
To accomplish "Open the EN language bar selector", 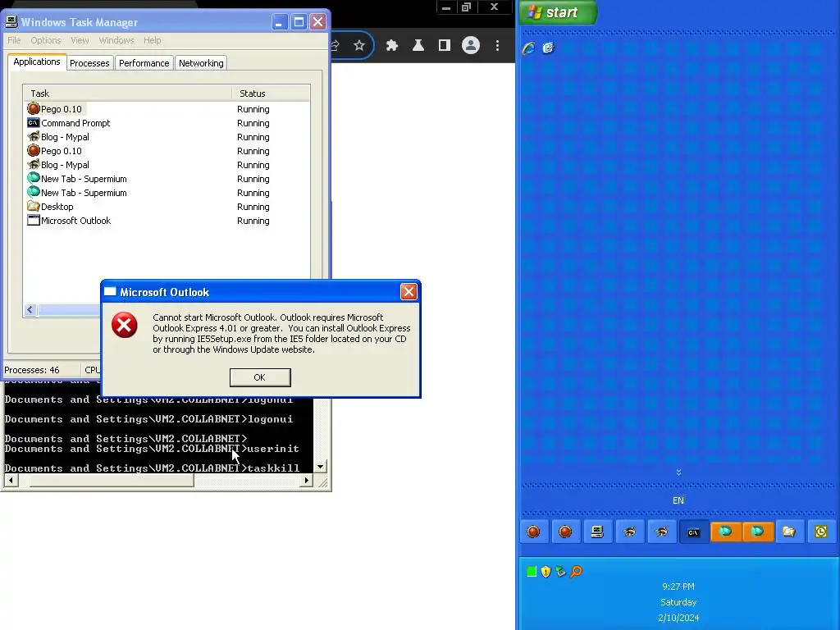I will point(678,500).
